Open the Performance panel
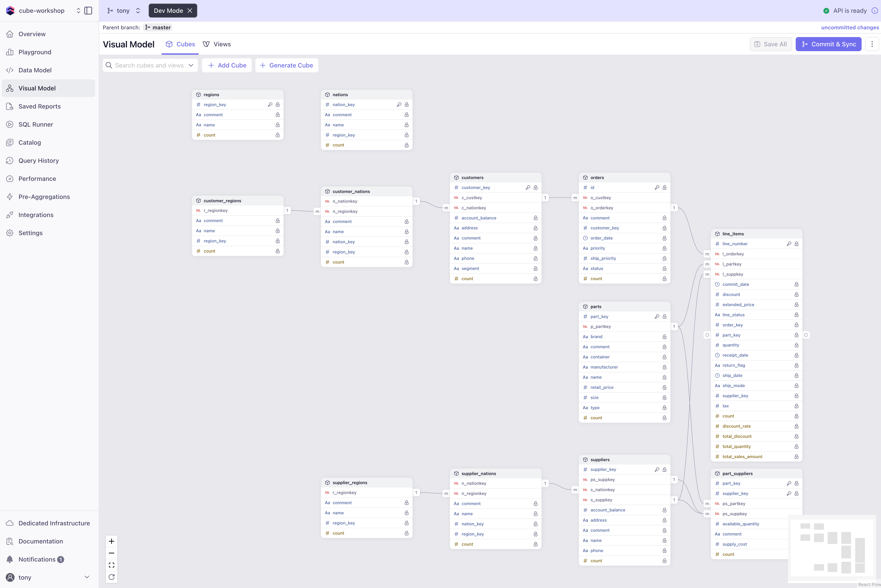The image size is (881, 588). (x=37, y=178)
